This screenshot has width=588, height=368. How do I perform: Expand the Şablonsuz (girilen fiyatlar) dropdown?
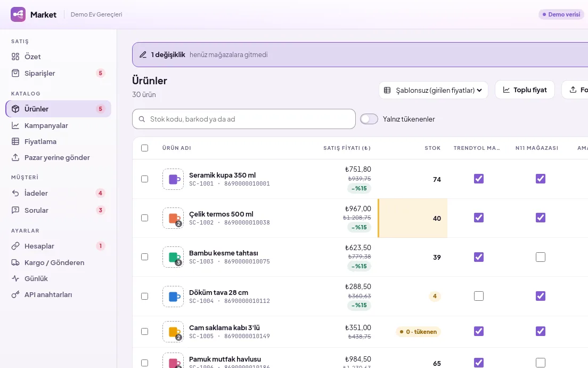tap(434, 90)
